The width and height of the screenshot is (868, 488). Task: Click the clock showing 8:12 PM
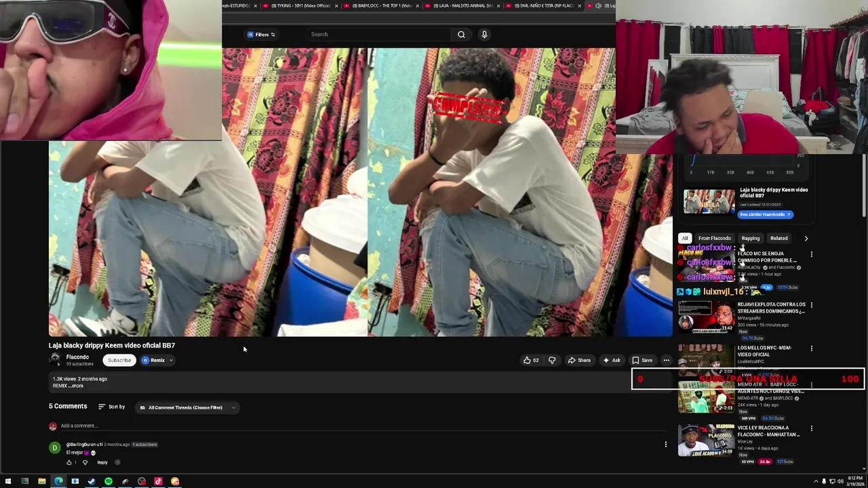click(x=856, y=479)
